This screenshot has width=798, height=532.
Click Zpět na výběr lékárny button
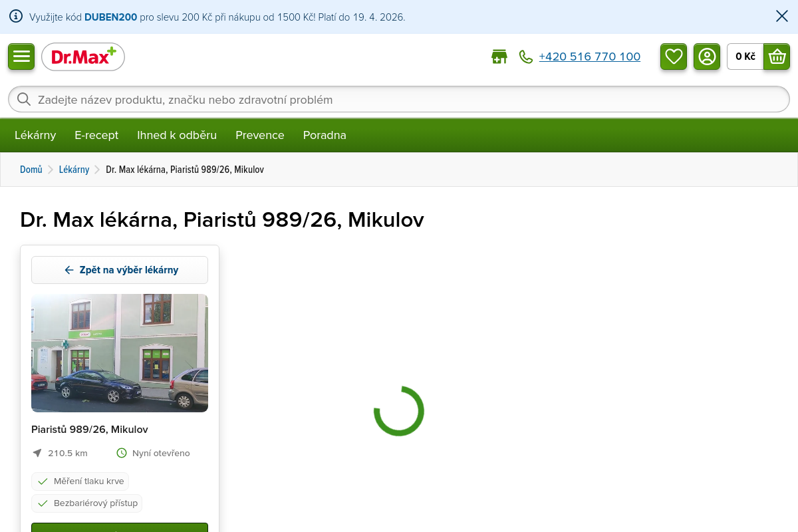point(120,270)
